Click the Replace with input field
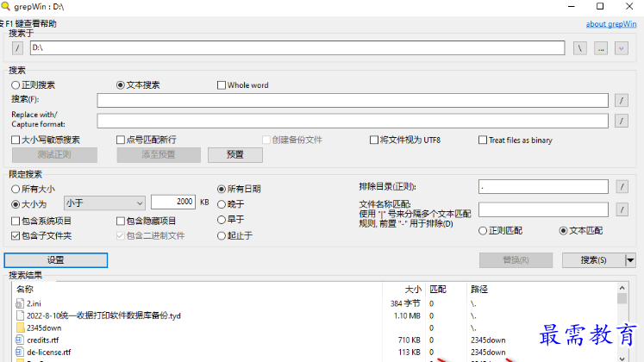Screen dimensions: 644x362 [353, 121]
